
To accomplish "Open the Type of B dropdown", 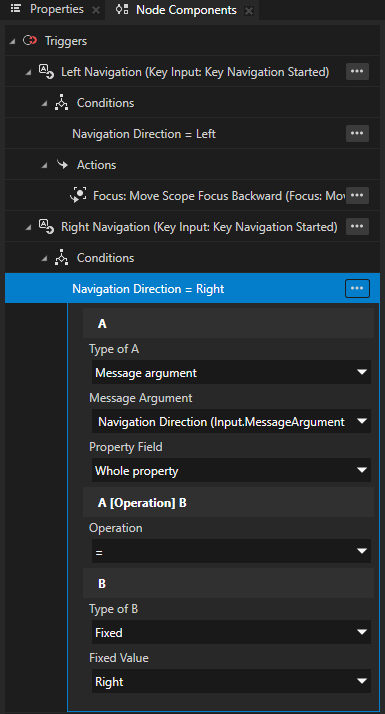I will pyautogui.click(x=231, y=632).
